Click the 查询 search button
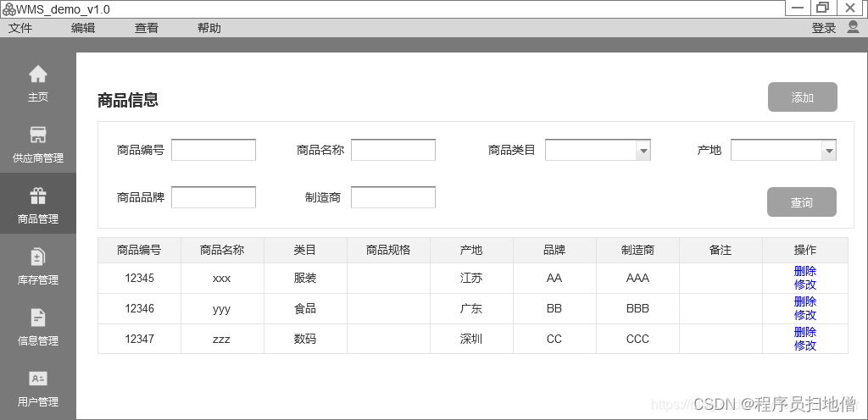This screenshot has height=420, width=868. (x=802, y=202)
